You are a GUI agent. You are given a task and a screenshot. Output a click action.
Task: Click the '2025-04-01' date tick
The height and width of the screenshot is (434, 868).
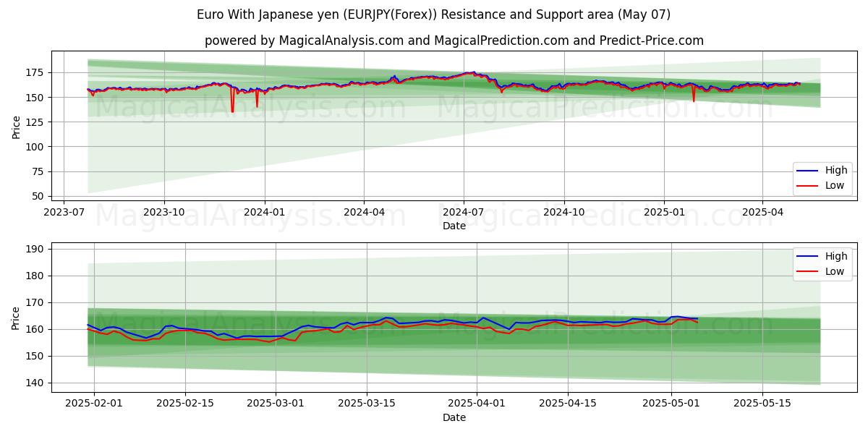(477, 404)
